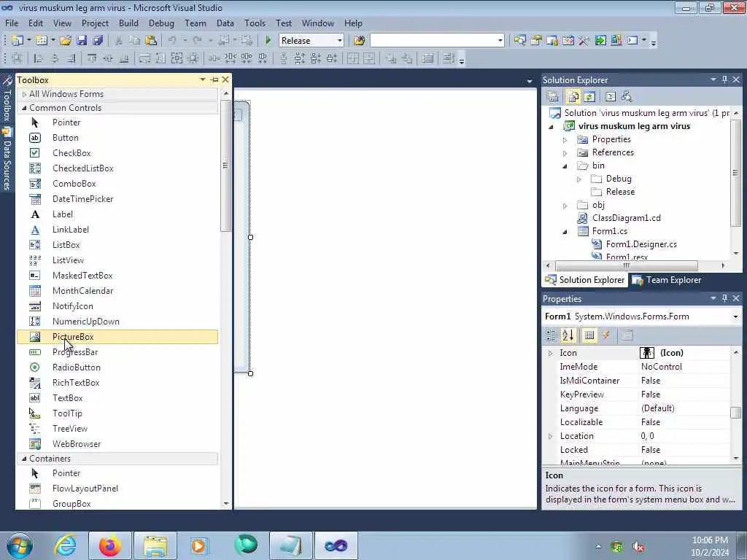Select ClassDiagram1.cd in Solution Explorer
Screen dimensions: 747x560
[x=626, y=218]
